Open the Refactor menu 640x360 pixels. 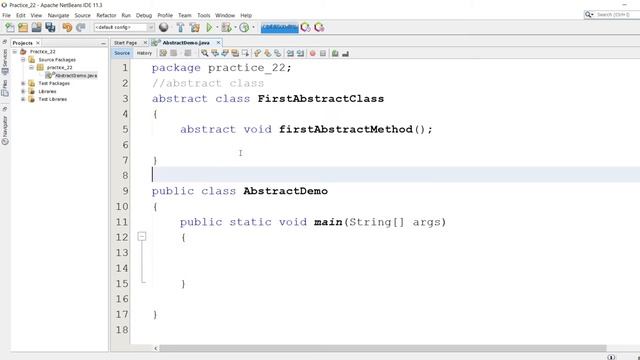coord(106,16)
